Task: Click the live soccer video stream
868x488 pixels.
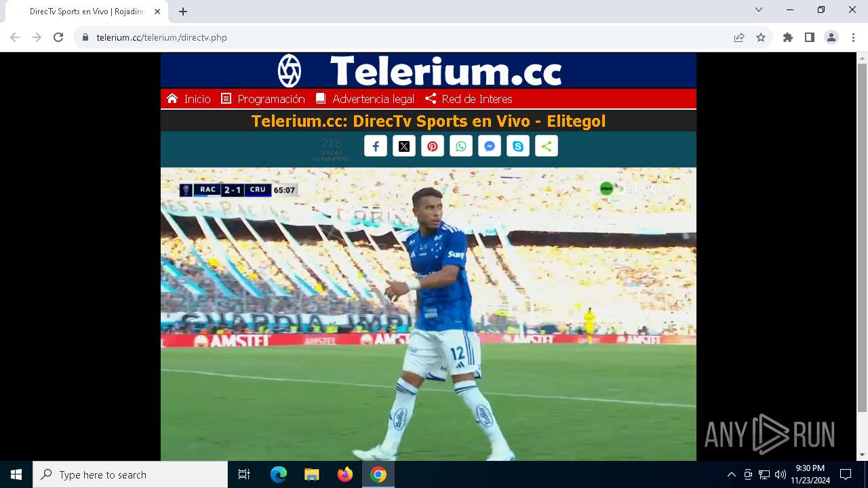Action: point(429,314)
